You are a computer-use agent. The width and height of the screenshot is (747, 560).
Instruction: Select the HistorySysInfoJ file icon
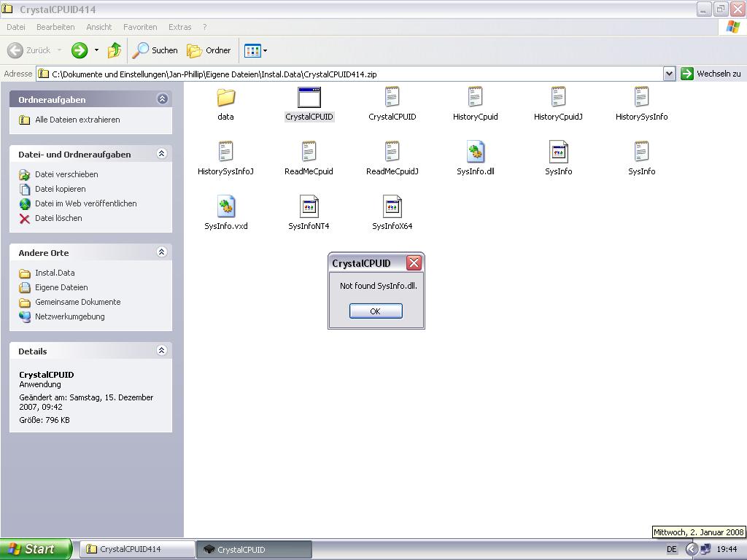pyautogui.click(x=226, y=152)
